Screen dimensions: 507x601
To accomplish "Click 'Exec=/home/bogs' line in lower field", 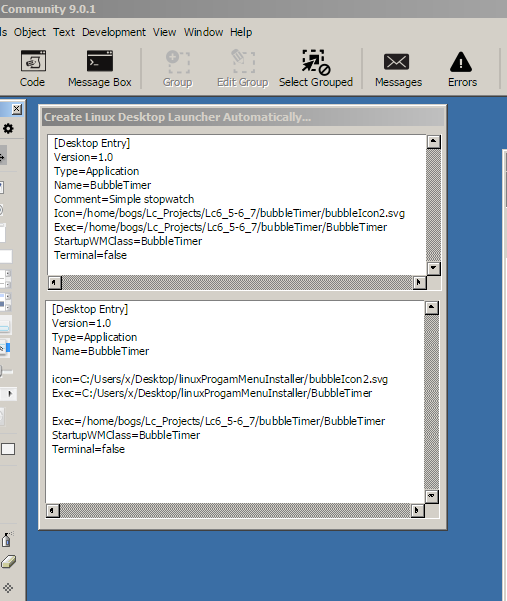I will (218, 421).
